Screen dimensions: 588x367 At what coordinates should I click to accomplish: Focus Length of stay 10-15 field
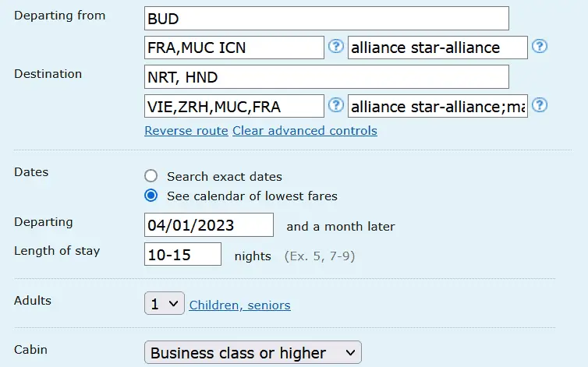pyautogui.click(x=183, y=255)
